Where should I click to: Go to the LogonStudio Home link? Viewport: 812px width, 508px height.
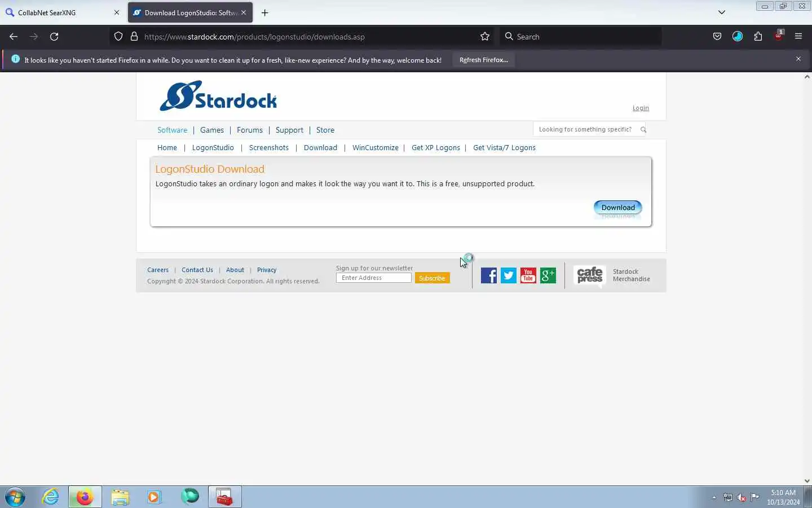tap(167, 148)
